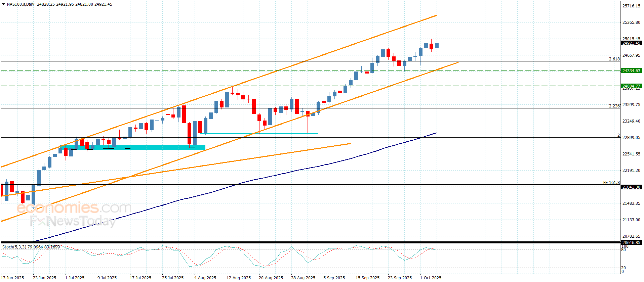Click the green 24334.63 price level label

click(x=631, y=71)
